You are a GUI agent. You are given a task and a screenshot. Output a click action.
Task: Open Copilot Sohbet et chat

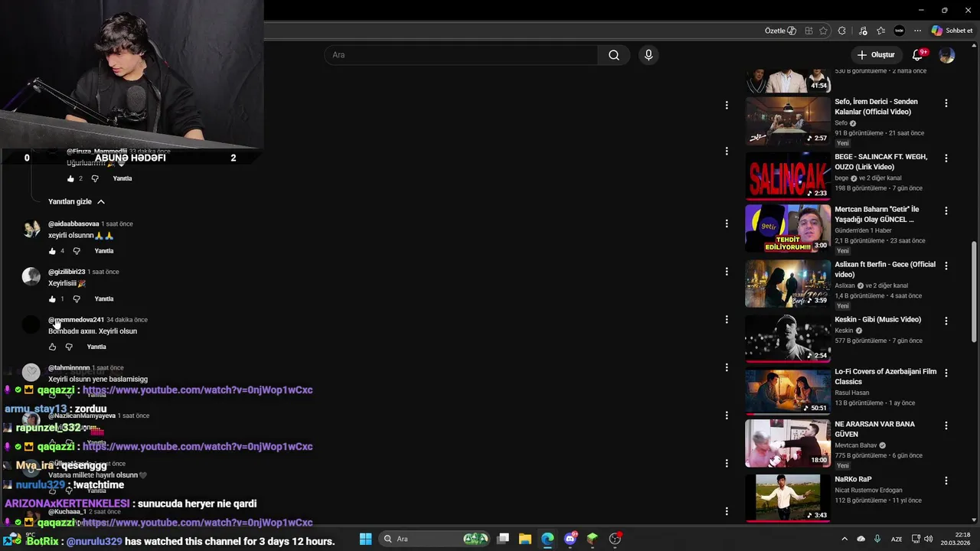pos(952,31)
